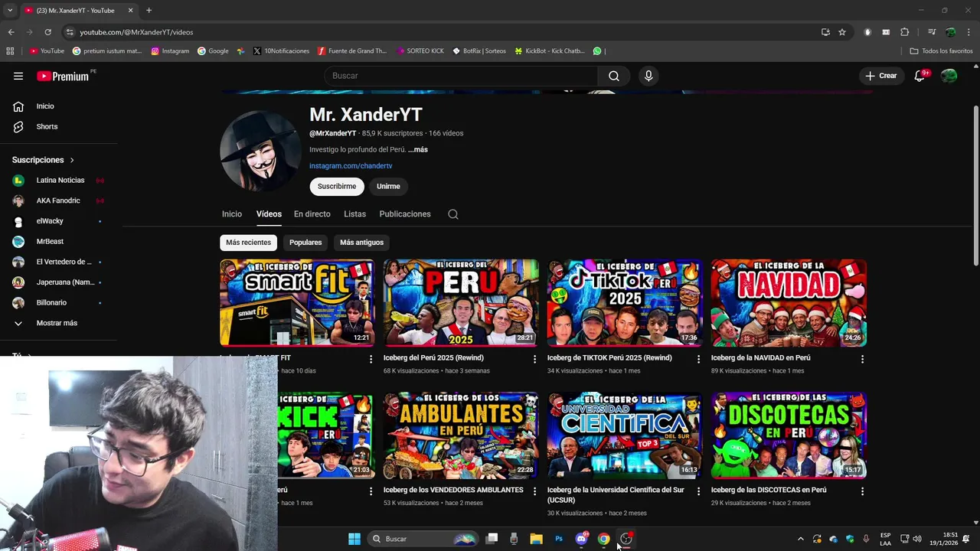Open options for Iceberg de TIKTOK Perú video
The image size is (980, 551).
click(698, 359)
